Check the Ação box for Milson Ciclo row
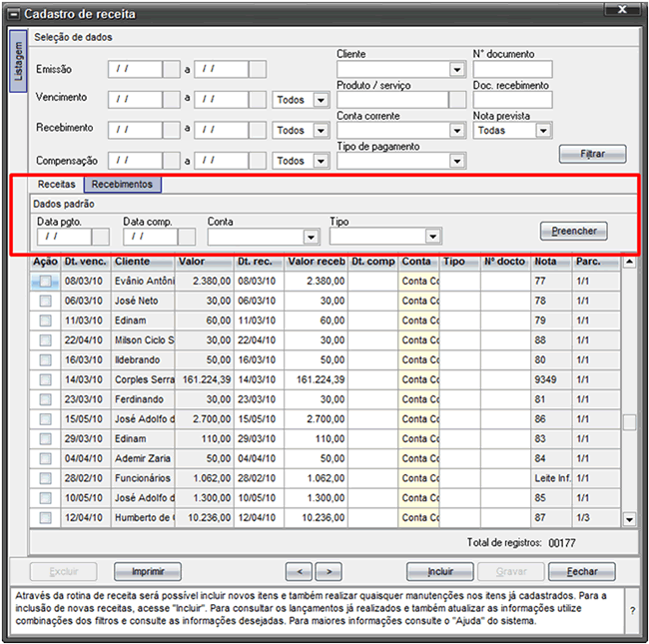The height and width of the screenshot is (644, 649). pyautogui.click(x=45, y=340)
